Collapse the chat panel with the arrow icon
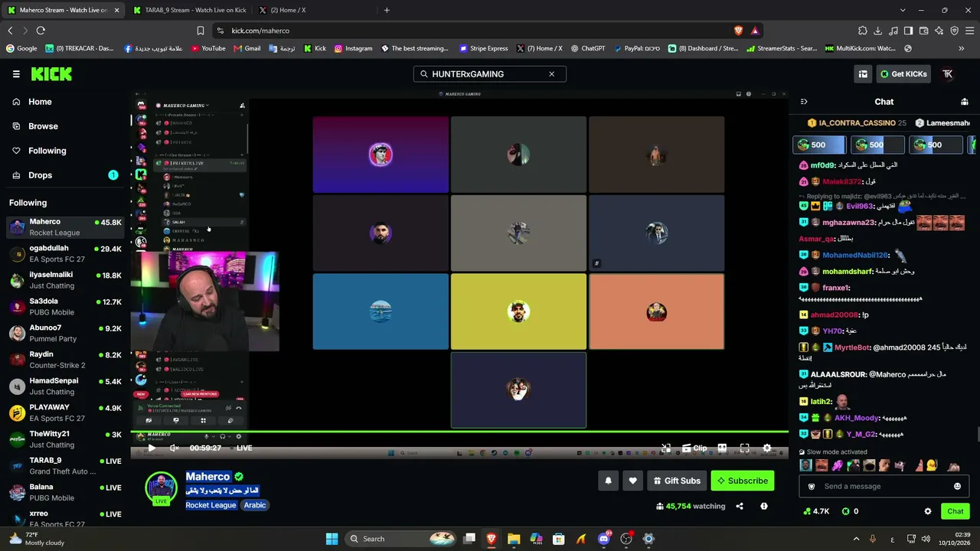This screenshot has height=551, width=980. (x=804, y=102)
